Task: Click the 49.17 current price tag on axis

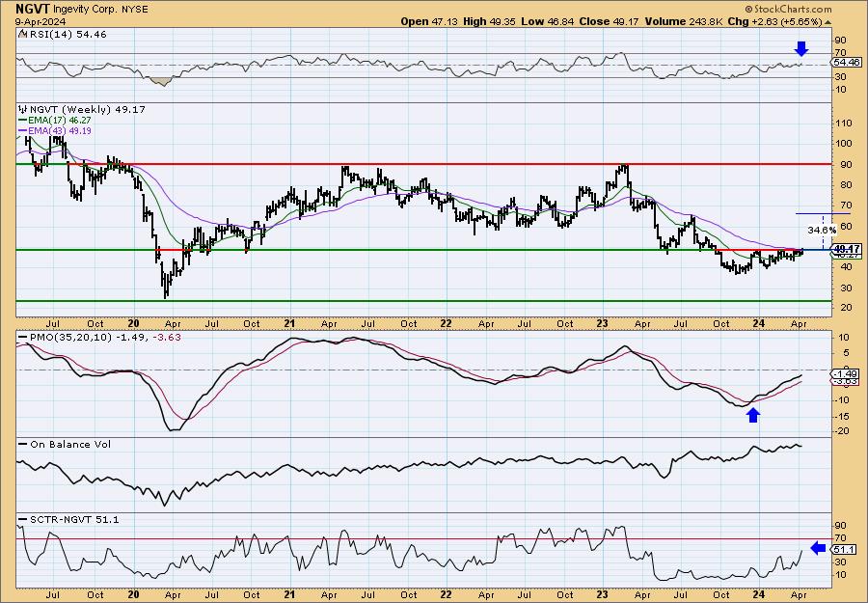Action: 847,249
